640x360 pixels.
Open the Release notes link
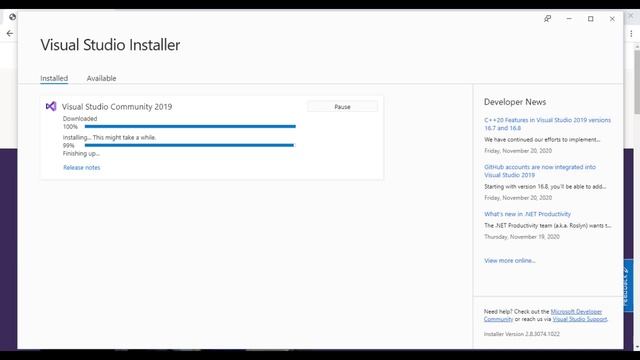pos(82,167)
